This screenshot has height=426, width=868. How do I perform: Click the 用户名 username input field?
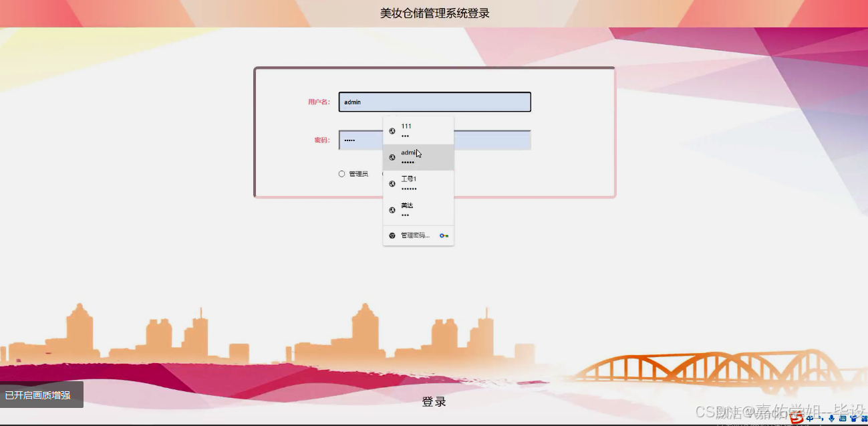point(434,102)
